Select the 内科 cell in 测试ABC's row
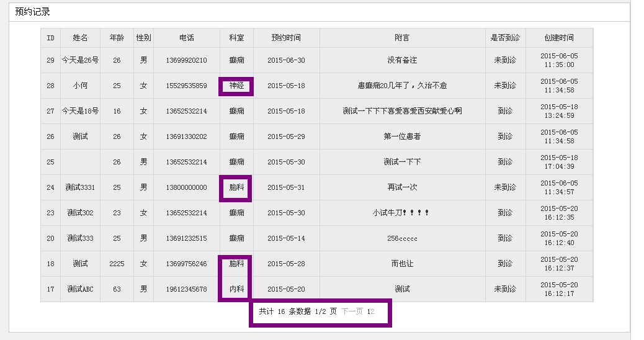Image resolution: width=644 pixels, height=340 pixels. (236, 289)
